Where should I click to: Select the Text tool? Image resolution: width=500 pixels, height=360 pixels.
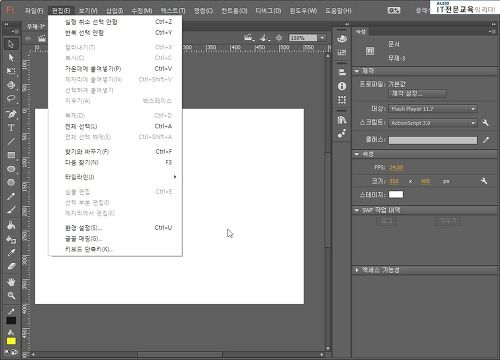click(11, 128)
